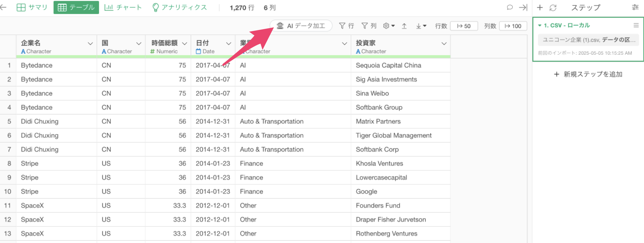
Task: Open the download arrow dropdown
Action: click(421, 26)
